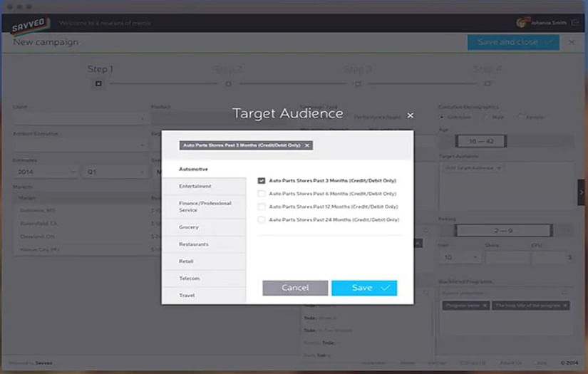Remove the Auto Parts 3 Months tag
This screenshot has width=588, height=374.
(306, 145)
